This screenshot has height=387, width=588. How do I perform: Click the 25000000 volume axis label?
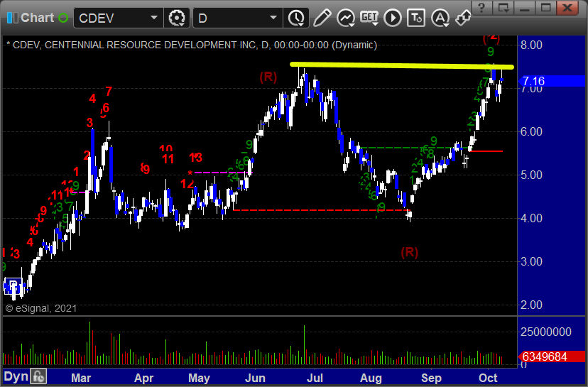546,332
